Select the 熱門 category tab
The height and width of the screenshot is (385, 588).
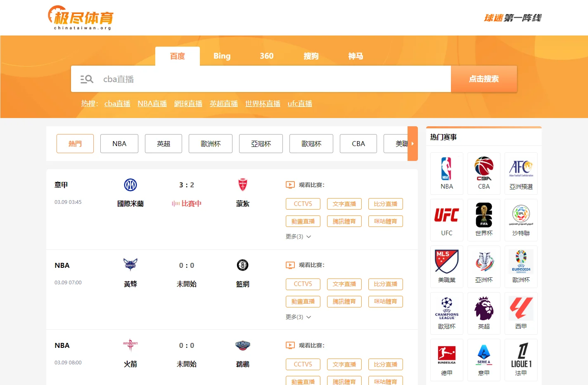tap(75, 144)
